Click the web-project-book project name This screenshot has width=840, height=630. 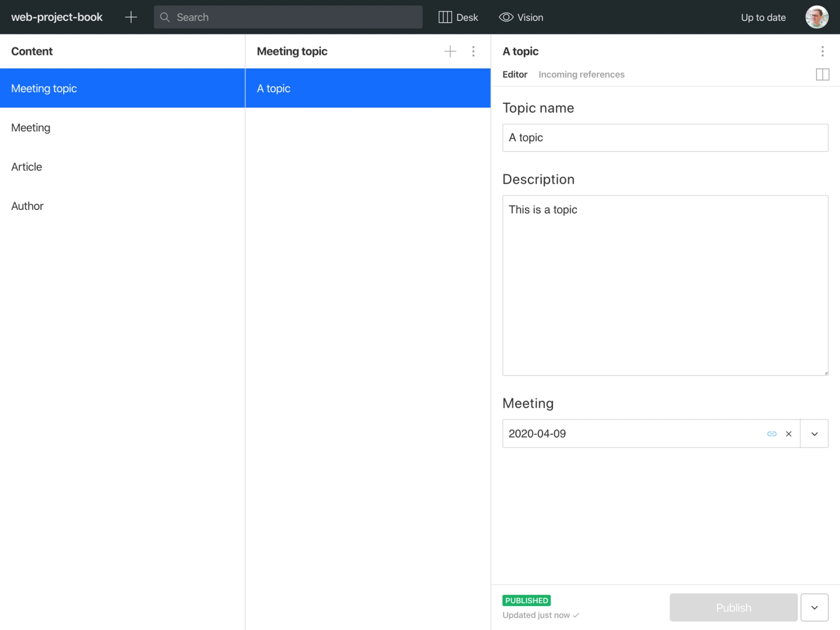57,17
